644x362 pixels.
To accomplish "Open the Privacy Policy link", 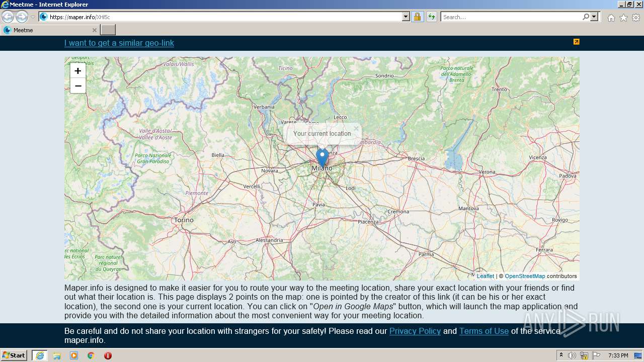I will click(x=415, y=331).
